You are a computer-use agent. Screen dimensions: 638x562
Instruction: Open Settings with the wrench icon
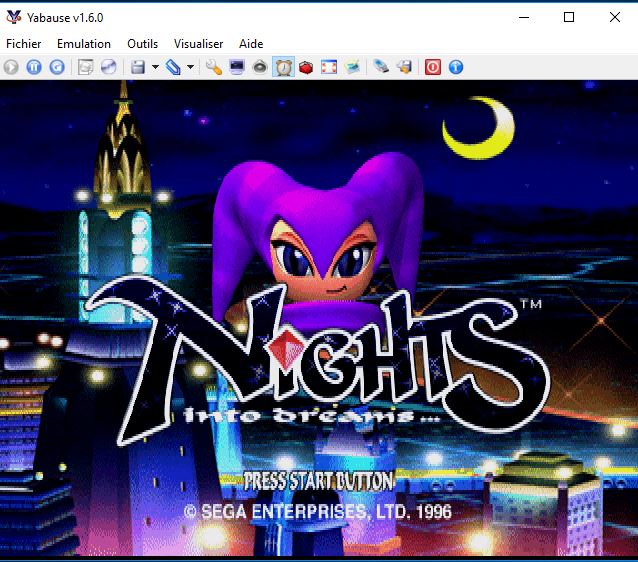(x=214, y=67)
